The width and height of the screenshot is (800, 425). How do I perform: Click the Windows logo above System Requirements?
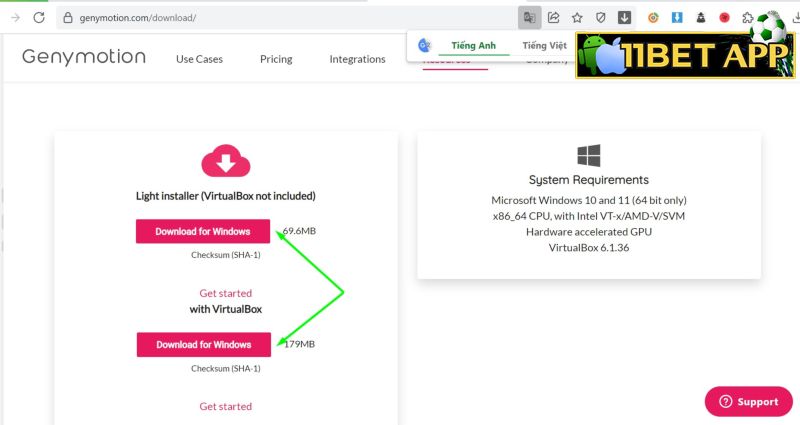click(x=589, y=155)
